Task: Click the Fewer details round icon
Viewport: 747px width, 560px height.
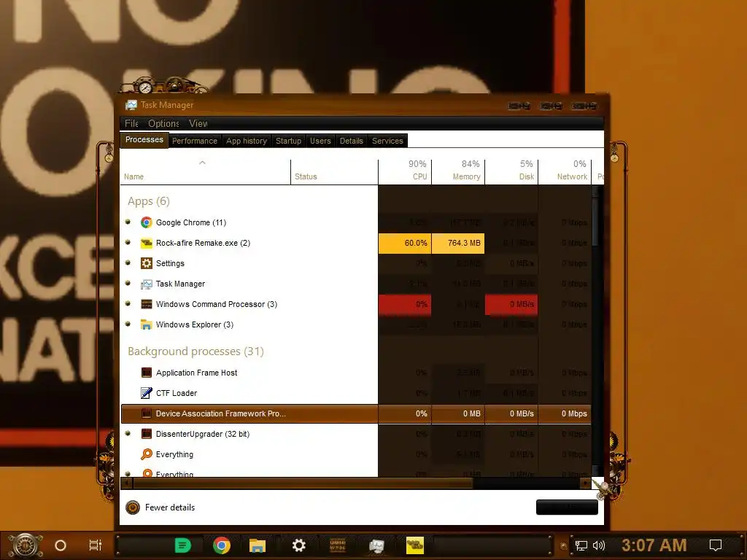Action: [133, 507]
